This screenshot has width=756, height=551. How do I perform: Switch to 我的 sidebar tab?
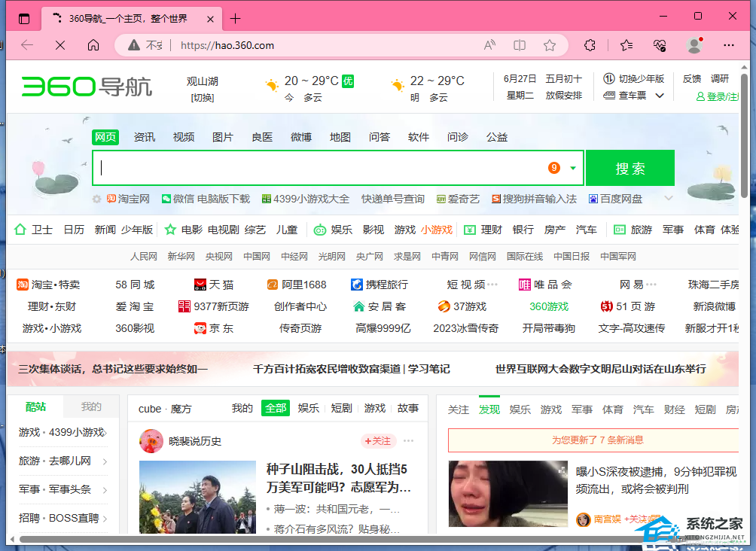[x=91, y=407]
